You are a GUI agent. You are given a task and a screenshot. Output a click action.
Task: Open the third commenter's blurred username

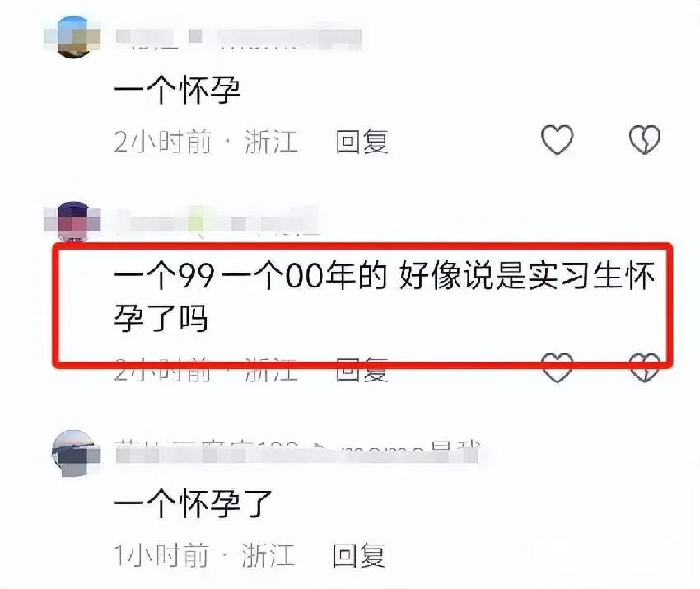[297, 452]
